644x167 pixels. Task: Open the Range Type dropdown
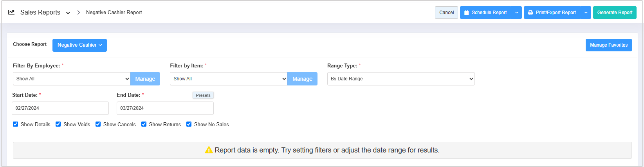tap(401, 79)
